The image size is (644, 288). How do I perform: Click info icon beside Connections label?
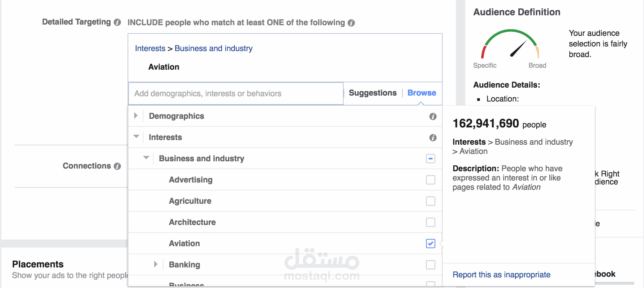(x=117, y=166)
